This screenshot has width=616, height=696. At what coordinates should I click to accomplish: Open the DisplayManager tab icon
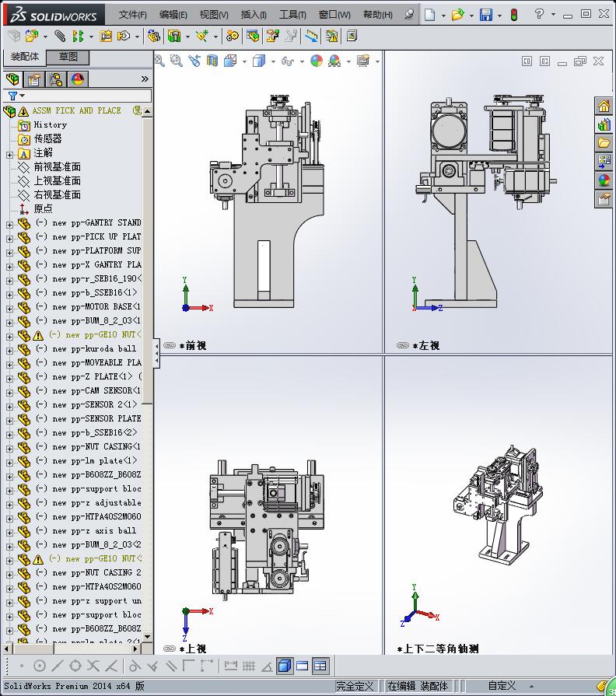[x=78, y=79]
